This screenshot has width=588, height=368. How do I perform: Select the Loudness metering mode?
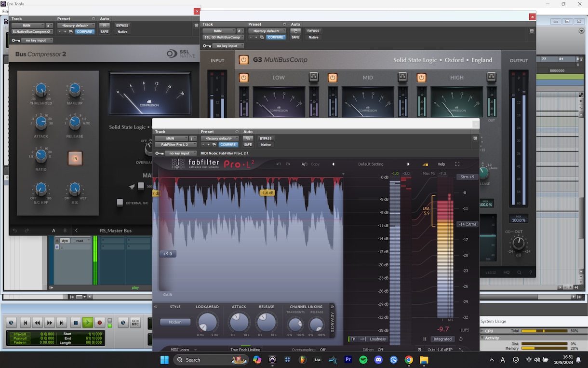378,339
